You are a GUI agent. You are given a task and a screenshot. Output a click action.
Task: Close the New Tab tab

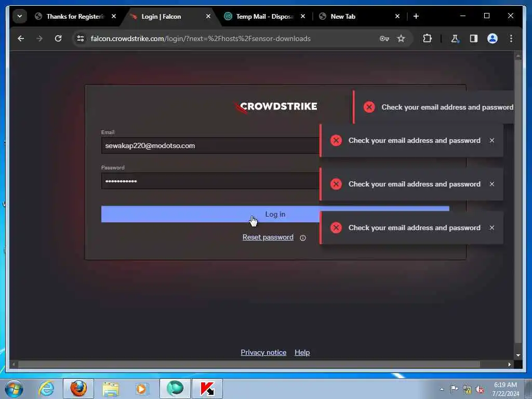tap(397, 16)
